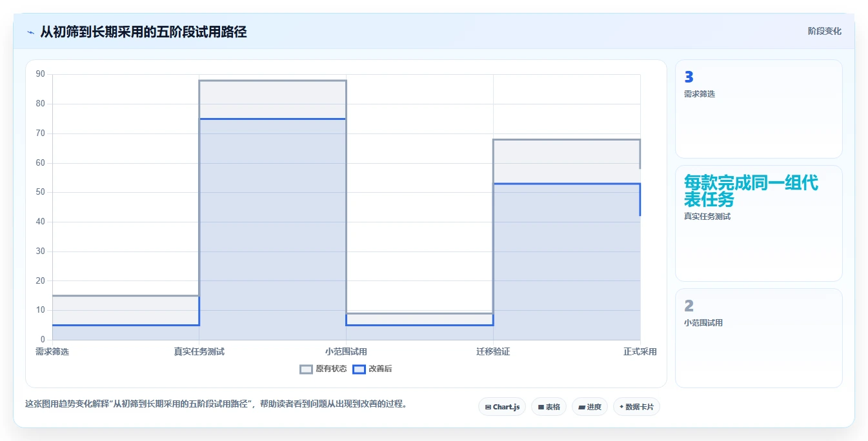868x441 pixels.
Task: Click the 需求筛选 x-axis label
Action: pos(52,351)
